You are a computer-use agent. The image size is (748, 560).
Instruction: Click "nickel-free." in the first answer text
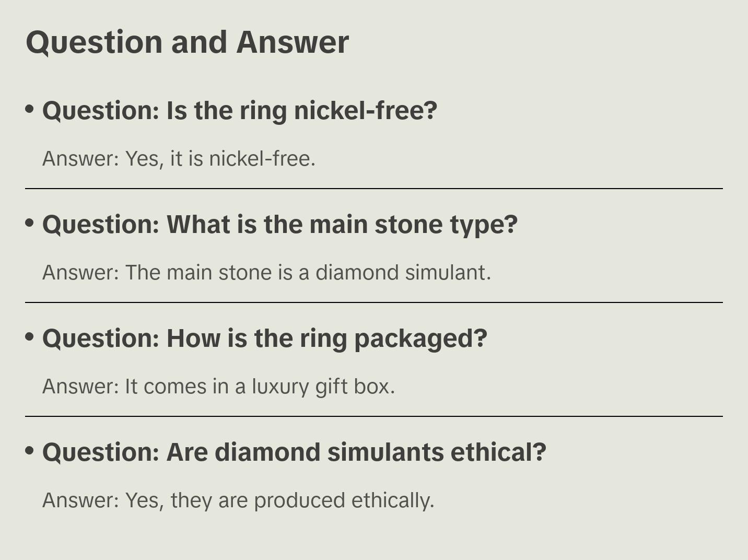[262, 159]
